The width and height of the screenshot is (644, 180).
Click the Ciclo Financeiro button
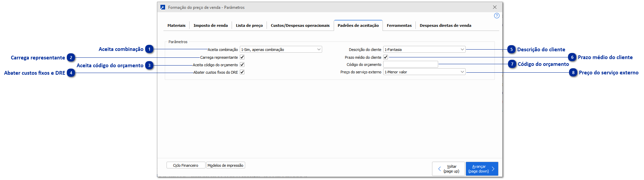click(186, 165)
